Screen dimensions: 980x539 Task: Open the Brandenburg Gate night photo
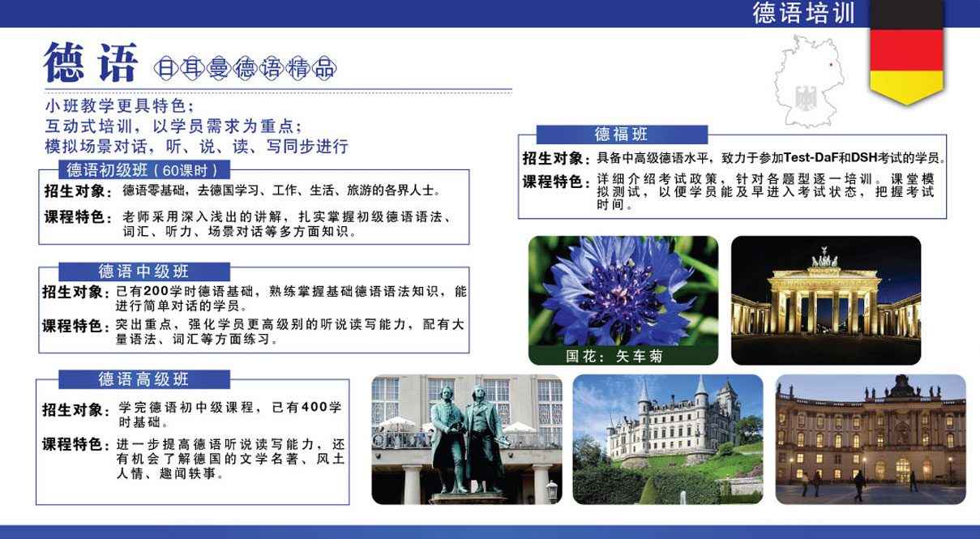(826, 301)
